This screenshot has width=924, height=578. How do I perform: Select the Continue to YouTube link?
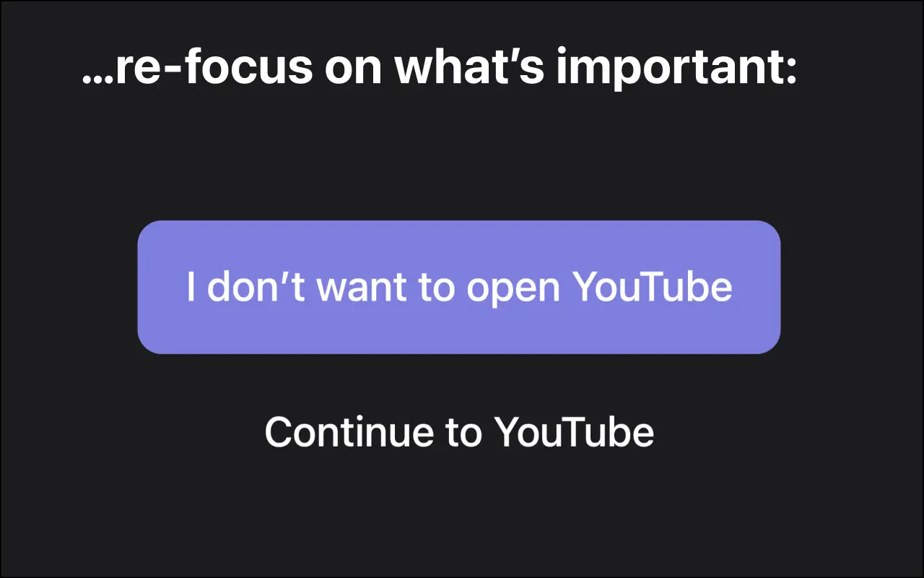pyautogui.click(x=459, y=432)
